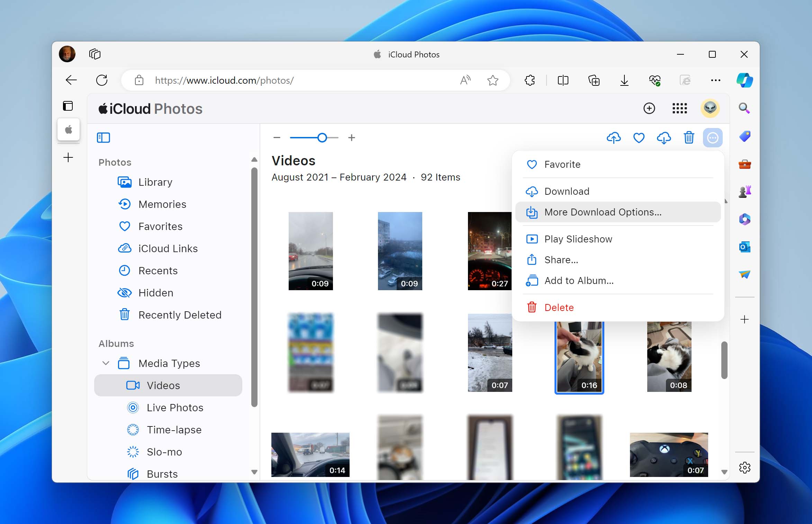The width and height of the screenshot is (812, 524).
Task: Select the snowy street 0:07 video thumbnail
Action: click(490, 353)
